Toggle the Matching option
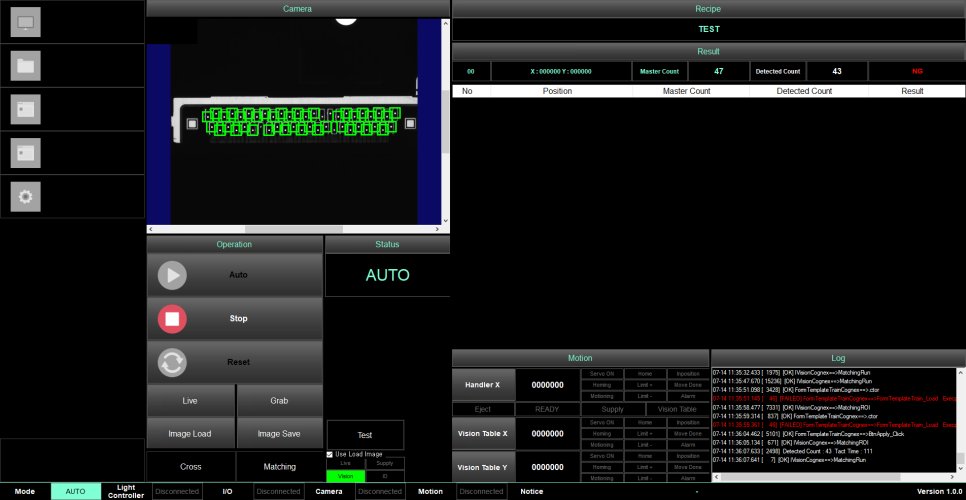This screenshot has width=966, height=500. 280,467
